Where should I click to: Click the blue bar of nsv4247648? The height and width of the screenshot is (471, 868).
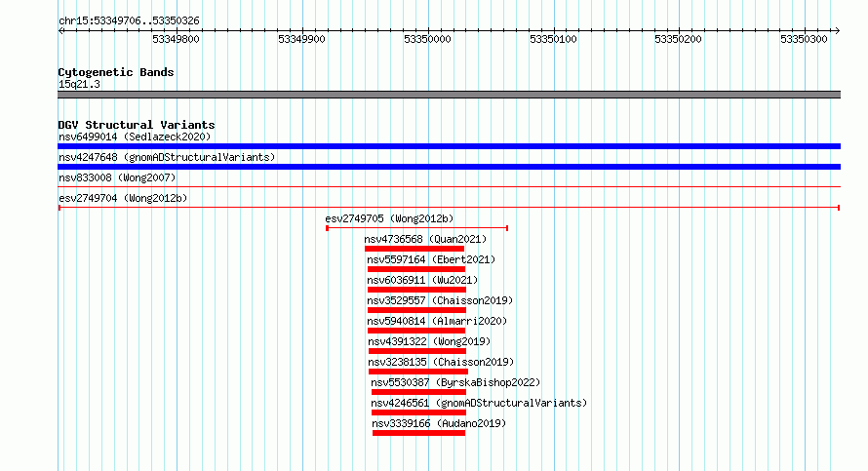[x=449, y=167]
